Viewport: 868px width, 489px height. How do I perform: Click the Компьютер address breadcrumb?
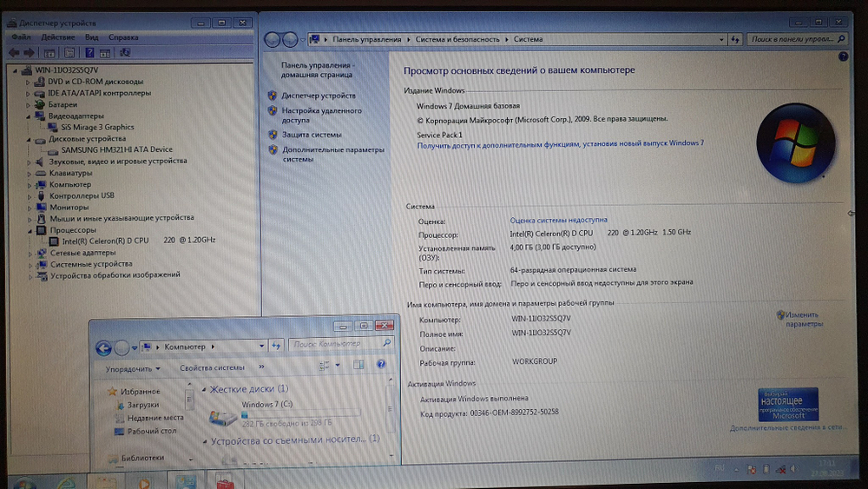185,347
